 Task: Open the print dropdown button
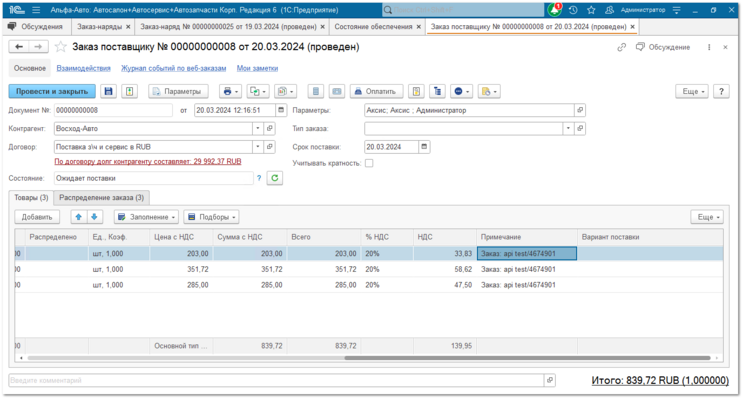(231, 91)
